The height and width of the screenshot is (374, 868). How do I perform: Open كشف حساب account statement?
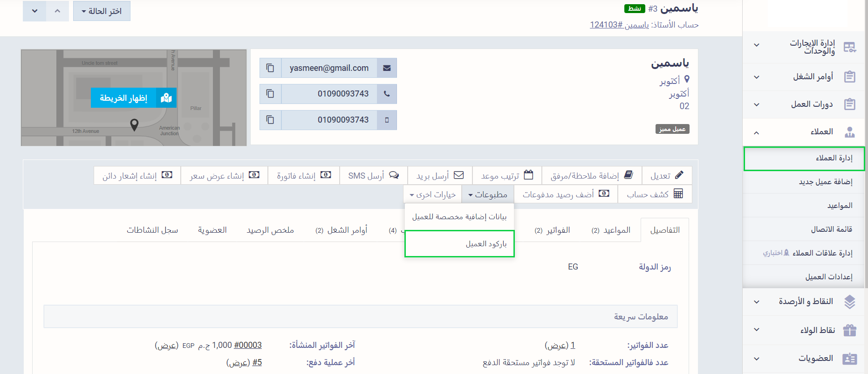655,194
